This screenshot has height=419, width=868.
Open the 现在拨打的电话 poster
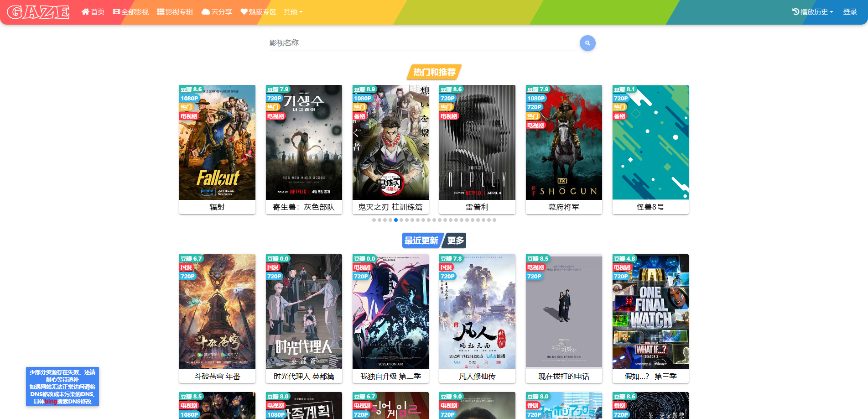pyautogui.click(x=564, y=312)
